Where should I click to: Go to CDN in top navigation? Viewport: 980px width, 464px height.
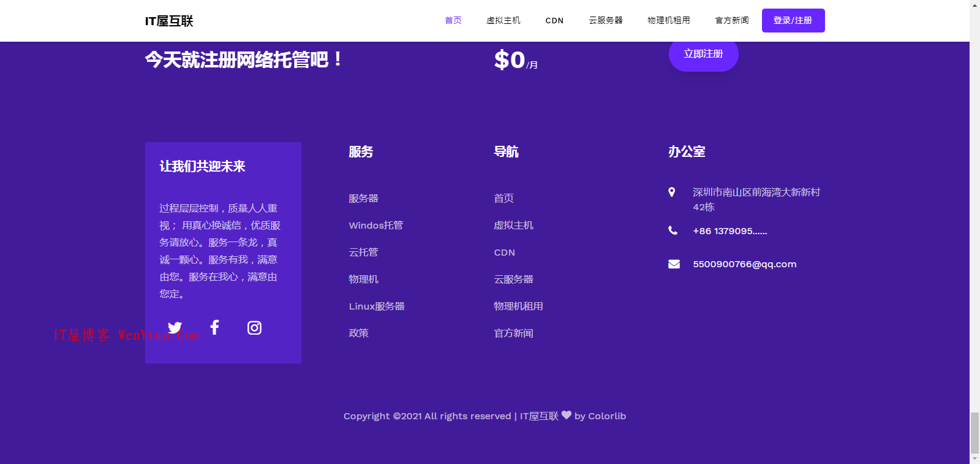tap(554, 20)
